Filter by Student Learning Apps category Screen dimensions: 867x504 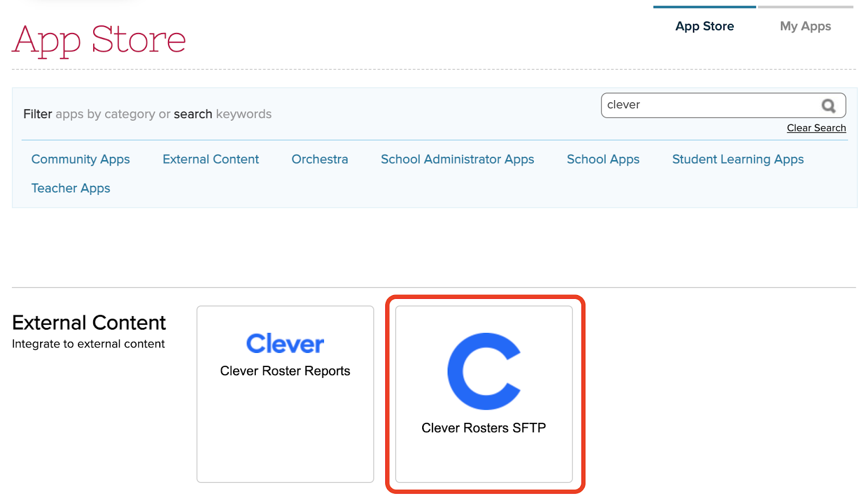pyautogui.click(x=738, y=159)
